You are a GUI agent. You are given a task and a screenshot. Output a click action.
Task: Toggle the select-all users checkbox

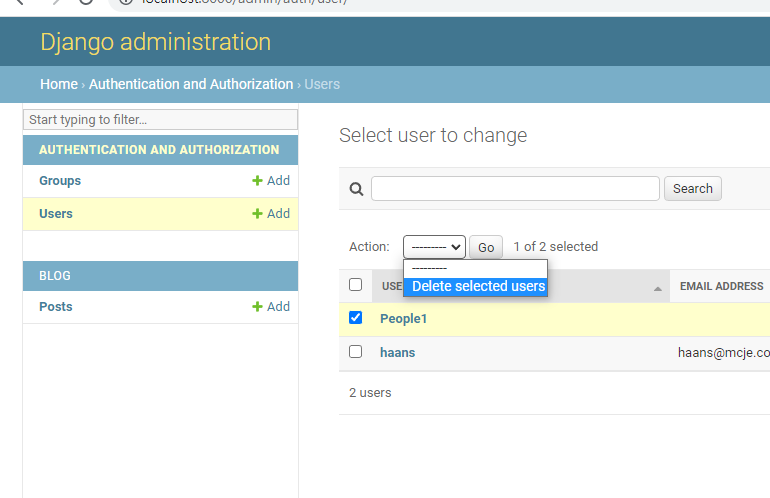point(356,284)
